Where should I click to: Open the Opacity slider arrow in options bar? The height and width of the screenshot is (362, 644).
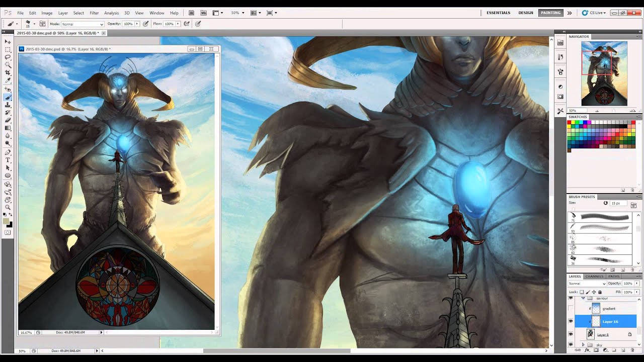click(x=136, y=24)
